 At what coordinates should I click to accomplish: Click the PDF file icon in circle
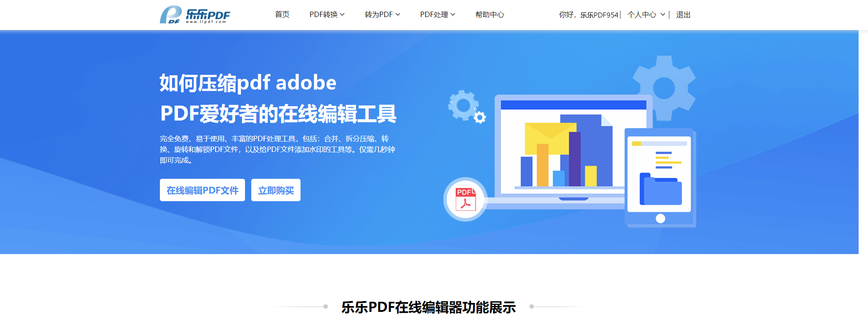tap(465, 199)
